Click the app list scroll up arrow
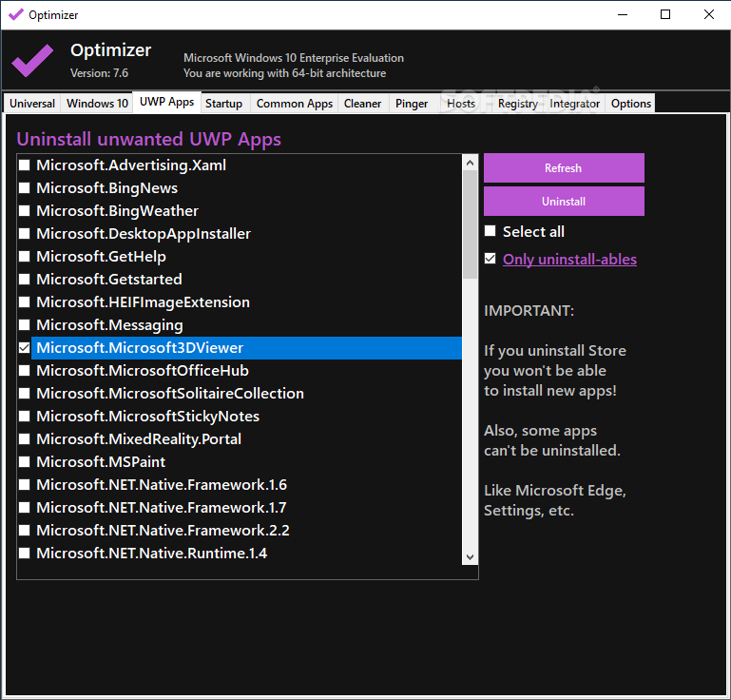This screenshot has width=731, height=700. 470,163
